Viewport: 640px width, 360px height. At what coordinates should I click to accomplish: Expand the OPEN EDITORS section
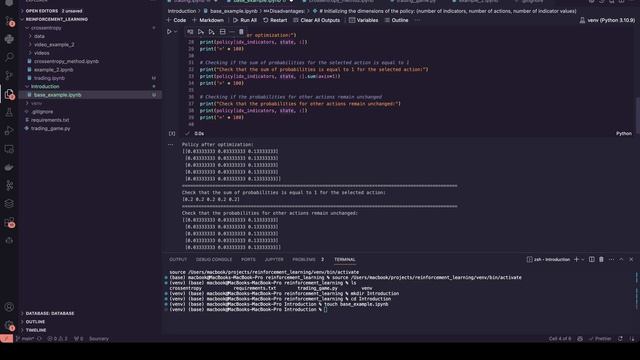click(x=53, y=11)
